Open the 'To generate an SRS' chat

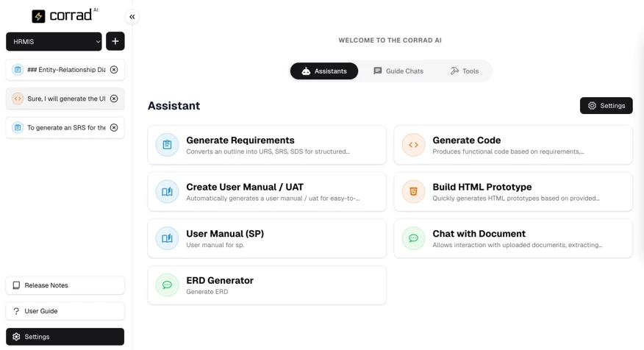click(65, 128)
